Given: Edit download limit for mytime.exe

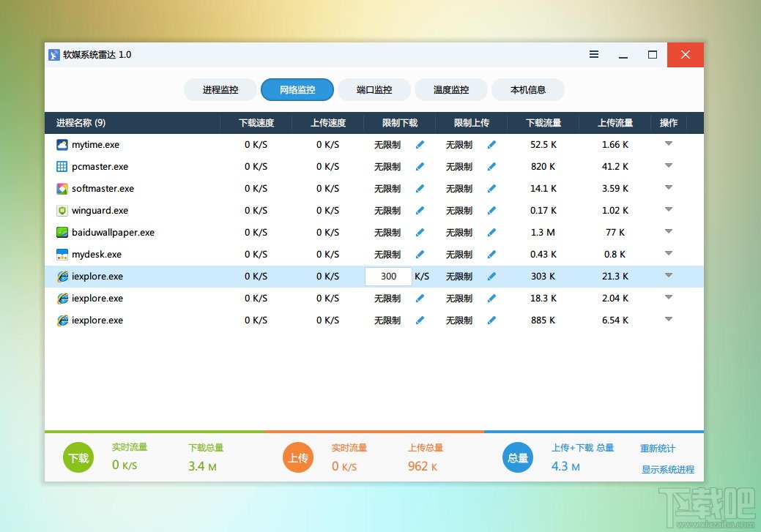Looking at the screenshot, I should pos(420,145).
